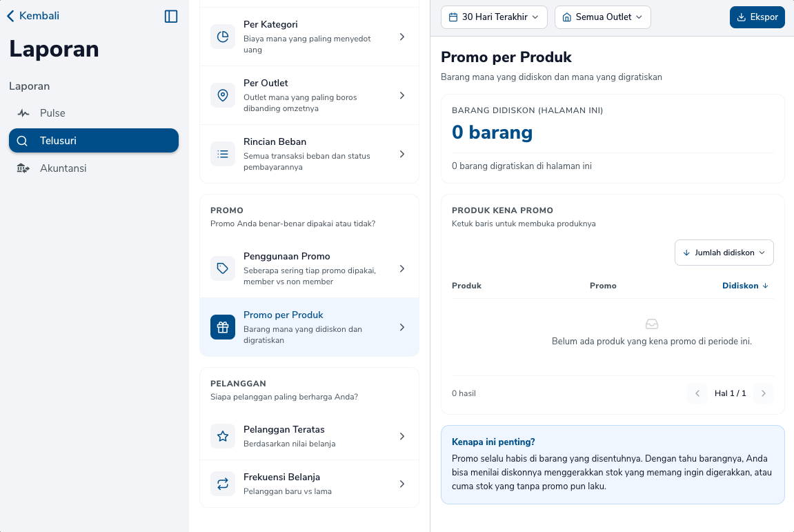
Task: Click the Penggunaan Promo tag icon
Action: [x=223, y=268]
